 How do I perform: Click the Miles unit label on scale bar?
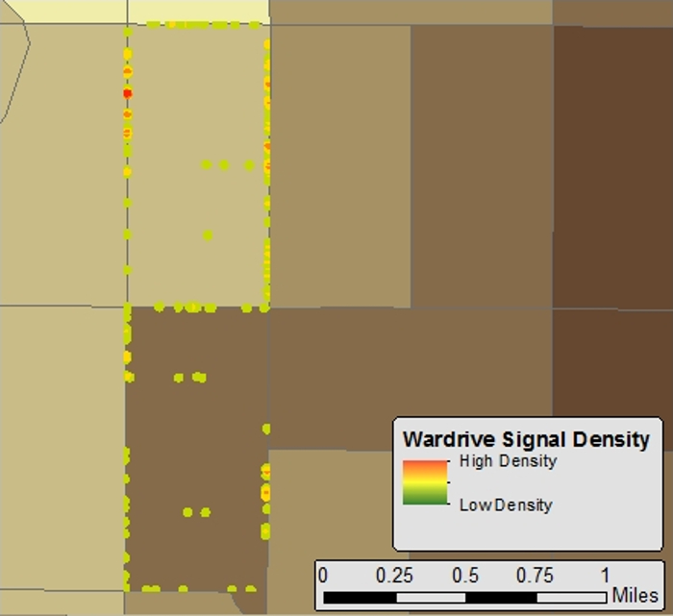(x=635, y=596)
